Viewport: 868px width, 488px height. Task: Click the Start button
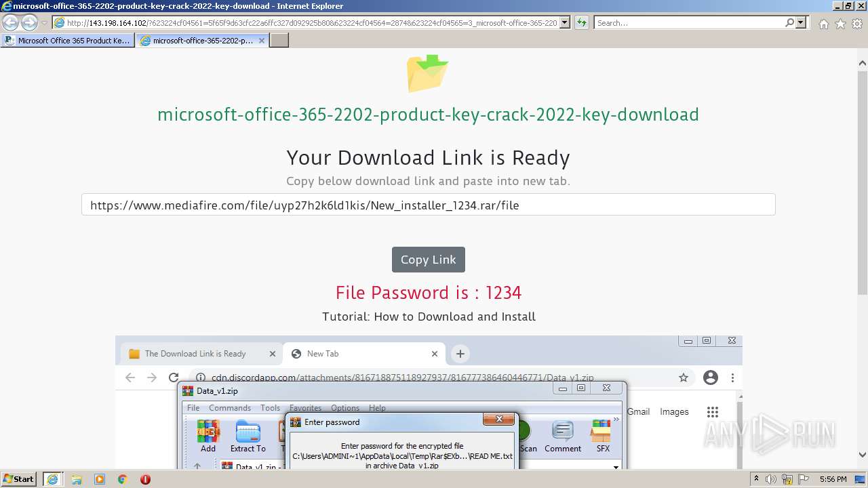[18, 479]
